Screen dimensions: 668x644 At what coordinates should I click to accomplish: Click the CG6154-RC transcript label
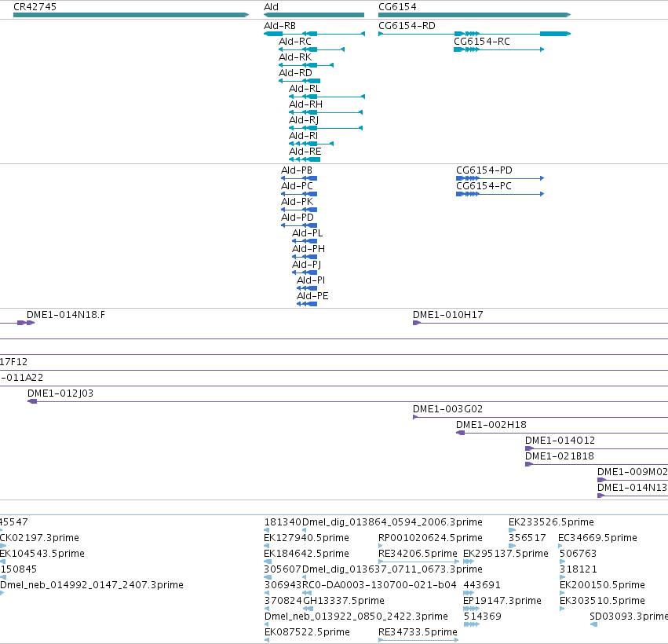(482, 42)
